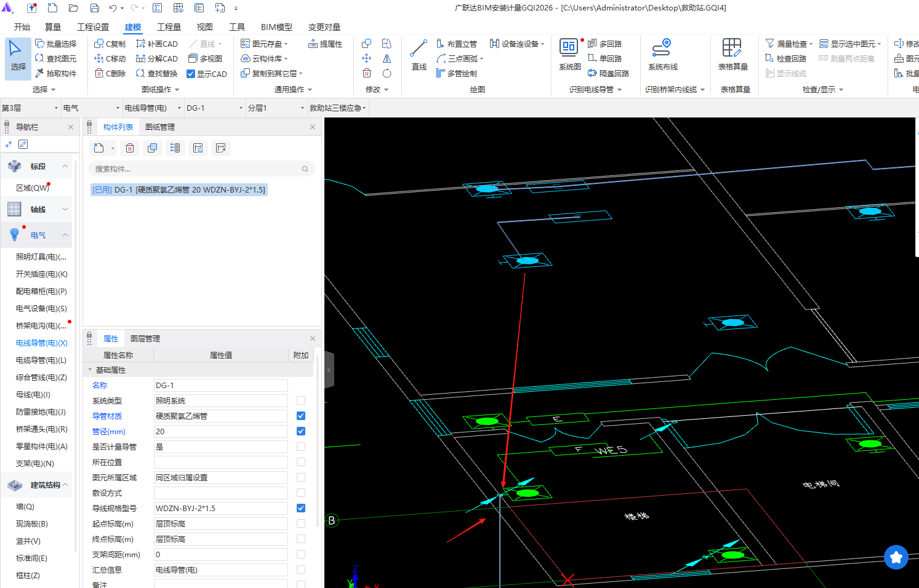919x588 pixels.
Task: Click the 检查回路 tool
Action: pyautogui.click(x=786, y=58)
